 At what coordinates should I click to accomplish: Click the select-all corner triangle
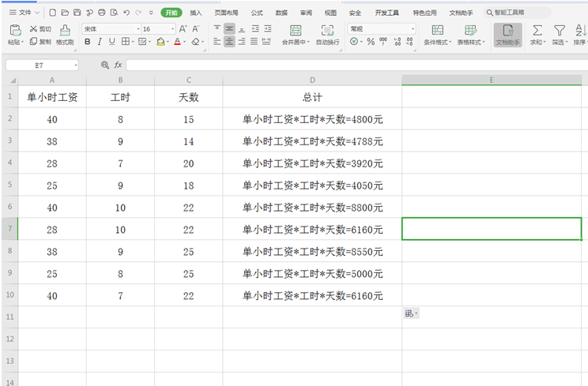click(x=13, y=81)
